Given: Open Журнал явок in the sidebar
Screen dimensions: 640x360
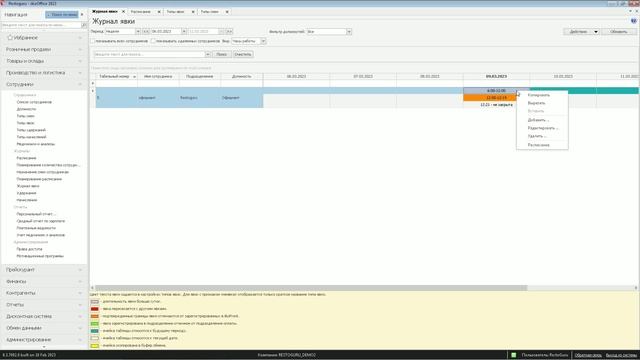Looking at the screenshot, I should (x=28, y=186).
